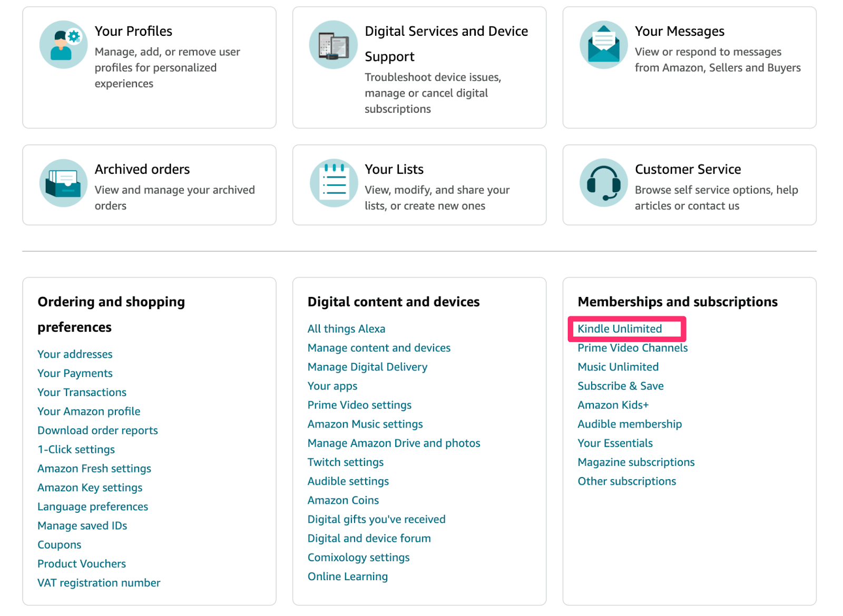Open Audible settings link
Image resolution: width=843 pixels, height=616 pixels.
(x=348, y=481)
